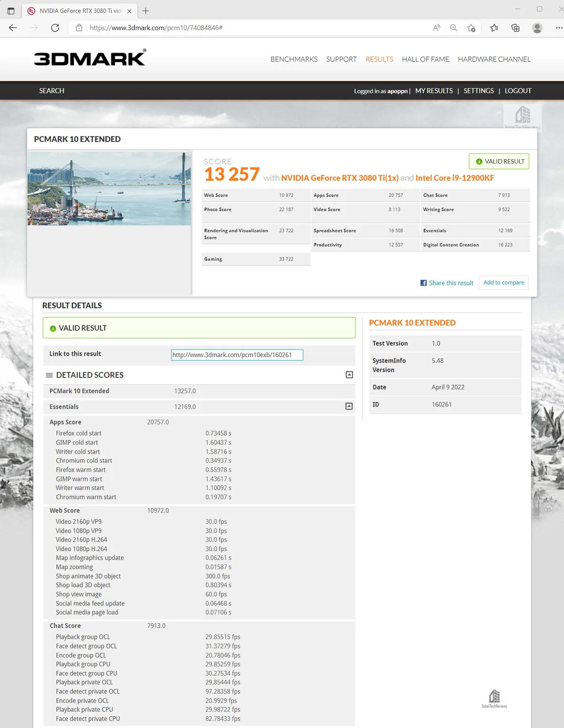Viewport: 564px width, 728px height.
Task: Click the Read aloud icon
Action: point(437,28)
